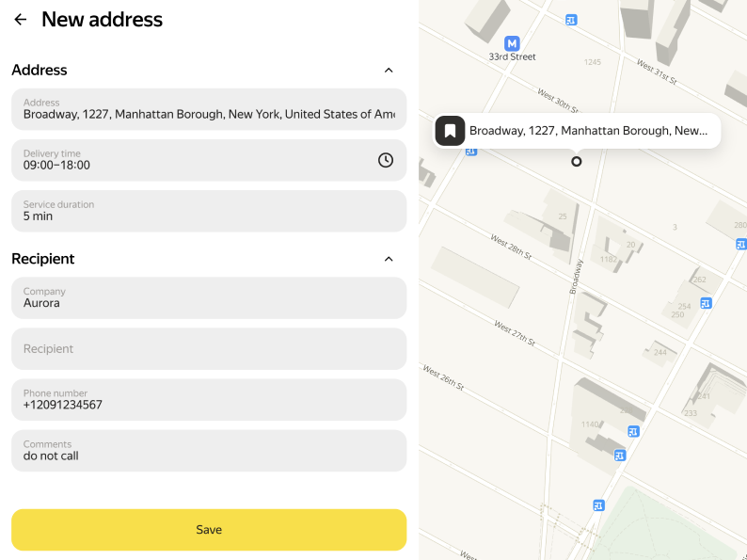Select the bus stop icon beside building 280
The width and height of the screenshot is (747, 560).
pos(741,244)
